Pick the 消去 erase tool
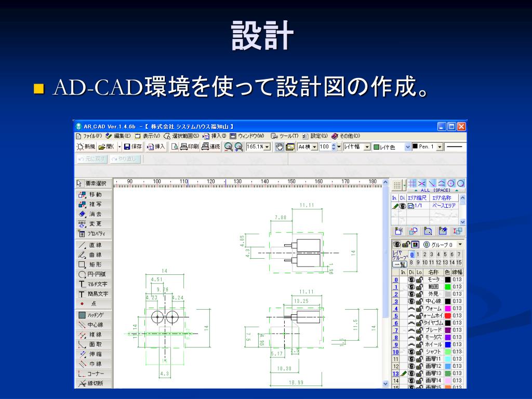The width and height of the screenshot is (532, 399). click(94, 214)
